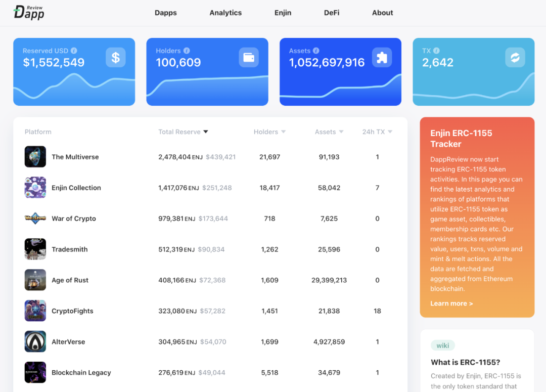Sort table by Assets column arrow
The height and width of the screenshot is (392, 546).
pos(341,132)
